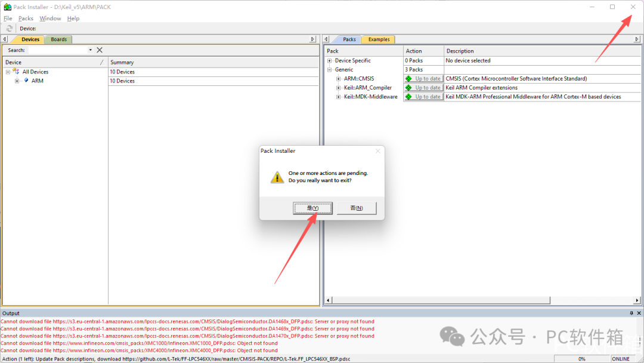Clear the search field with the X icon
The height and width of the screenshot is (363, 644).
[x=100, y=50]
